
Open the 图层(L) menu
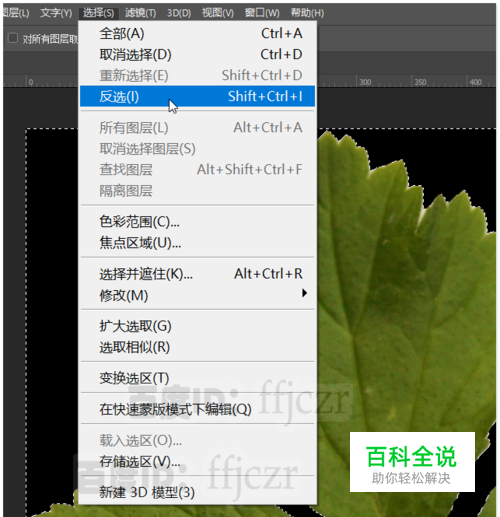point(16,13)
